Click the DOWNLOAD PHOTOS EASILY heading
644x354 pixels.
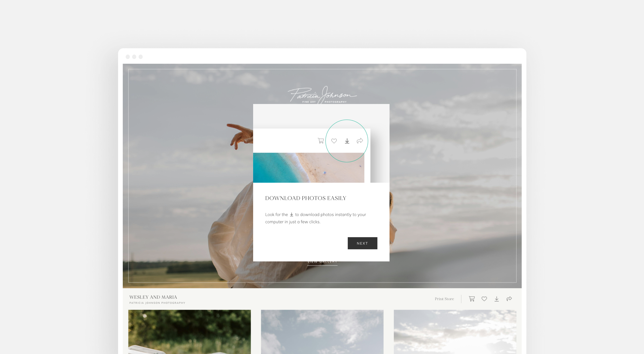[x=305, y=198]
